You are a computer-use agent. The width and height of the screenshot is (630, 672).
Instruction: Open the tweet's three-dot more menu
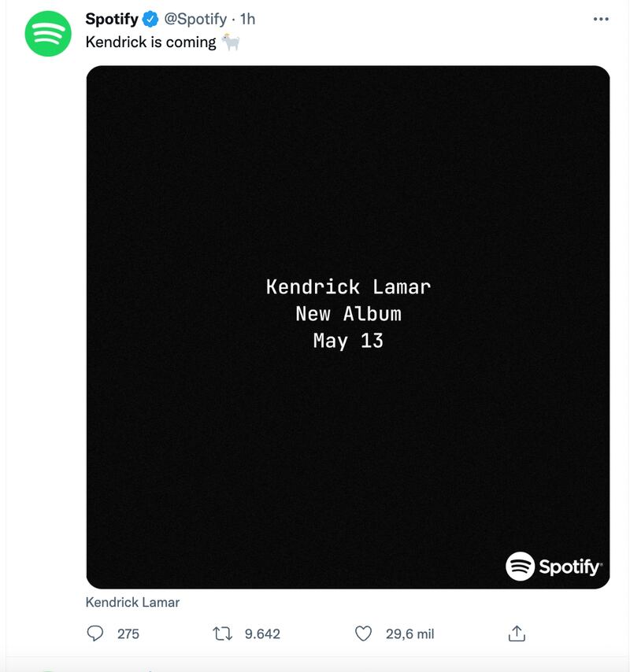(x=600, y=19)
